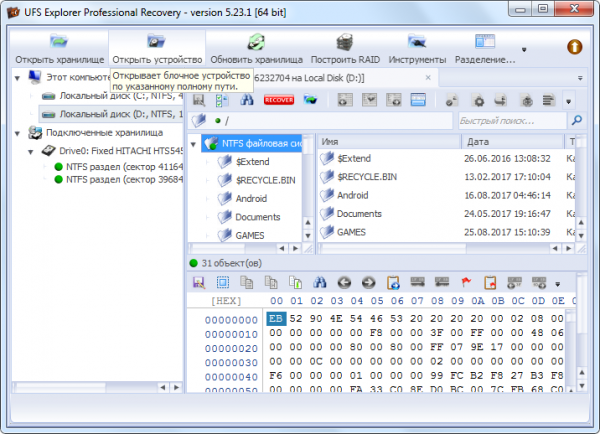Collapse the Этот компьютер tree node
600x434 pixels.
click(x=21, y=77)
